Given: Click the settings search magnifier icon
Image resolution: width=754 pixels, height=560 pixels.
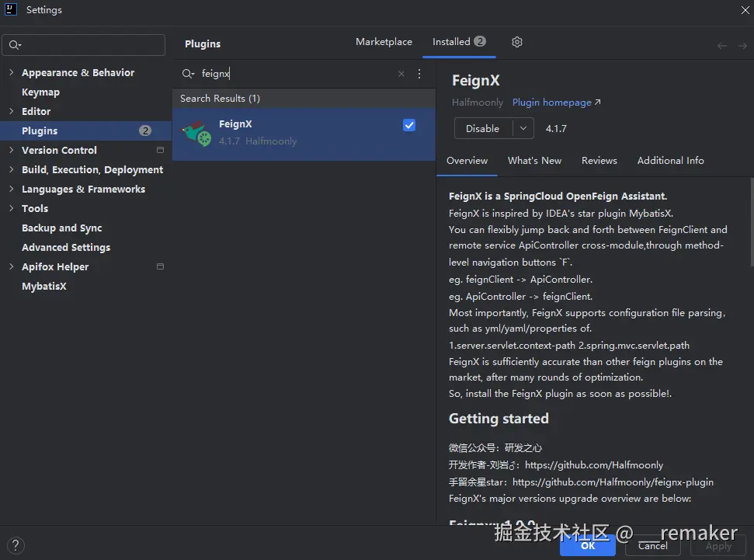Looking at the screenshot, I should (x=15, y=45).
